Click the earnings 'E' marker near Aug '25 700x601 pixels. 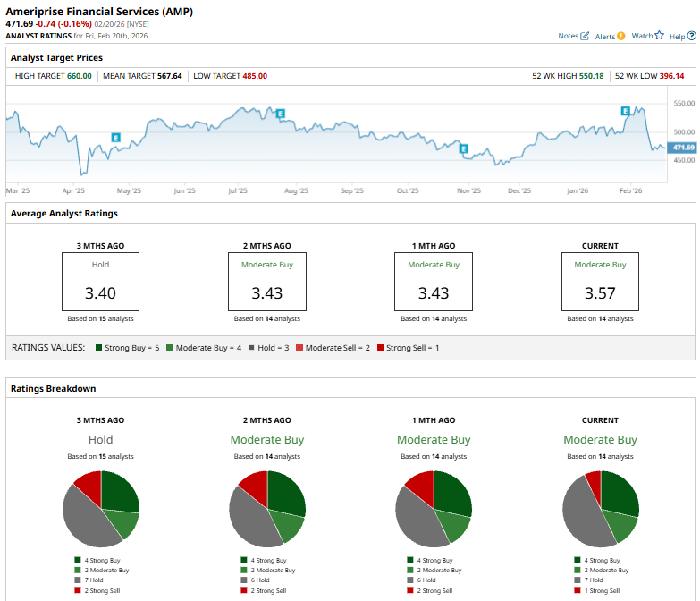pyautogui.click(x=280, y=114)
